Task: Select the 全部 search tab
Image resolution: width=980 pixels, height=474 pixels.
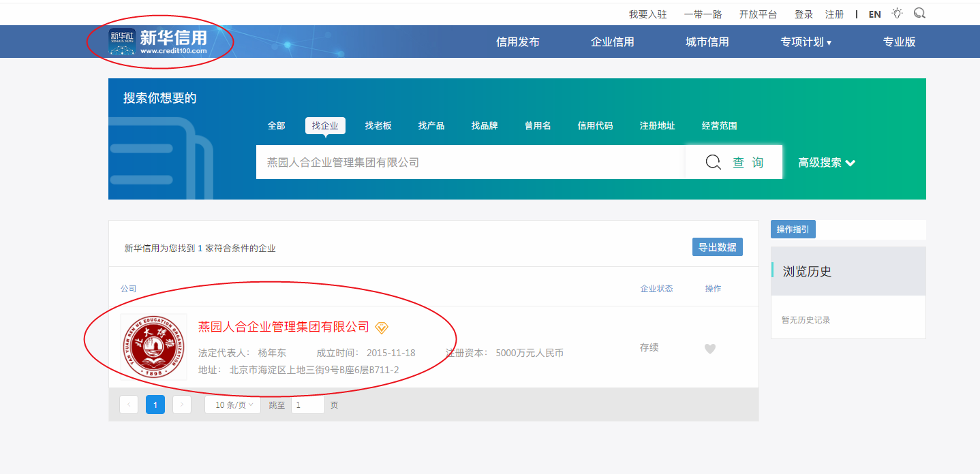Action: [276, 126]
